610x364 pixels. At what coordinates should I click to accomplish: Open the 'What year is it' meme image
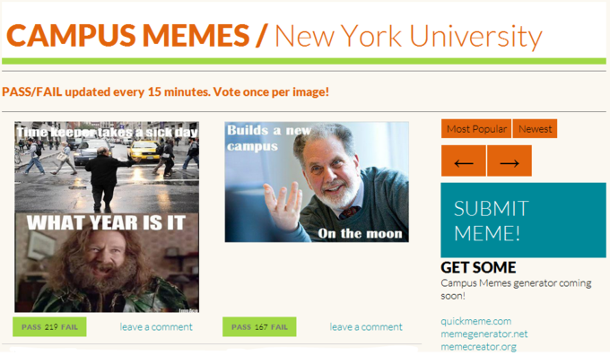(107, 217)
